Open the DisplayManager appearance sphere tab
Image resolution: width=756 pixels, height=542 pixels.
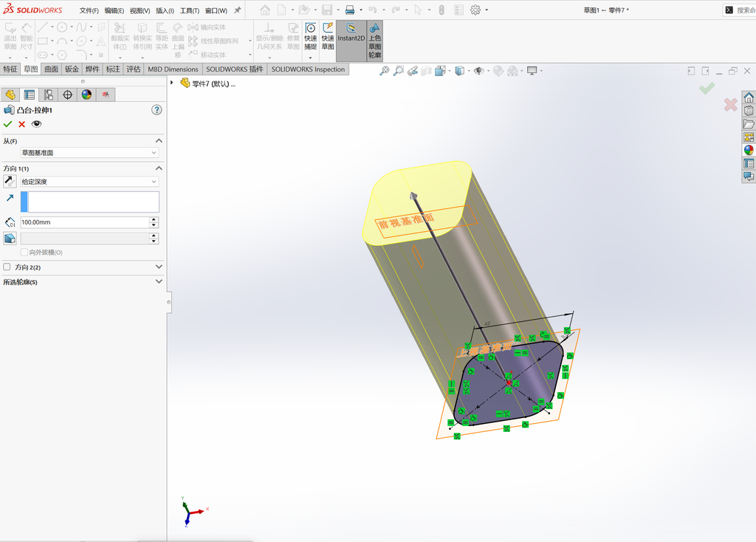(x=86, y=95)
